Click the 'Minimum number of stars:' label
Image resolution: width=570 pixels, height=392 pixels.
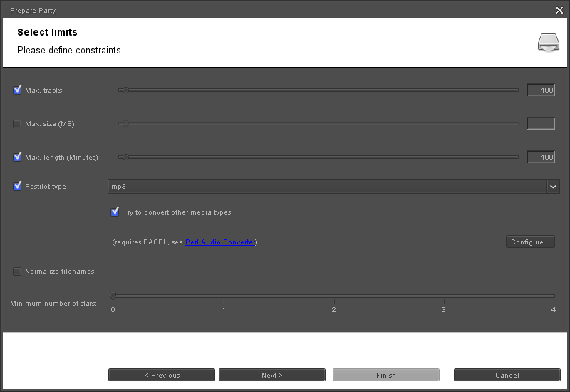coord(53,304)
